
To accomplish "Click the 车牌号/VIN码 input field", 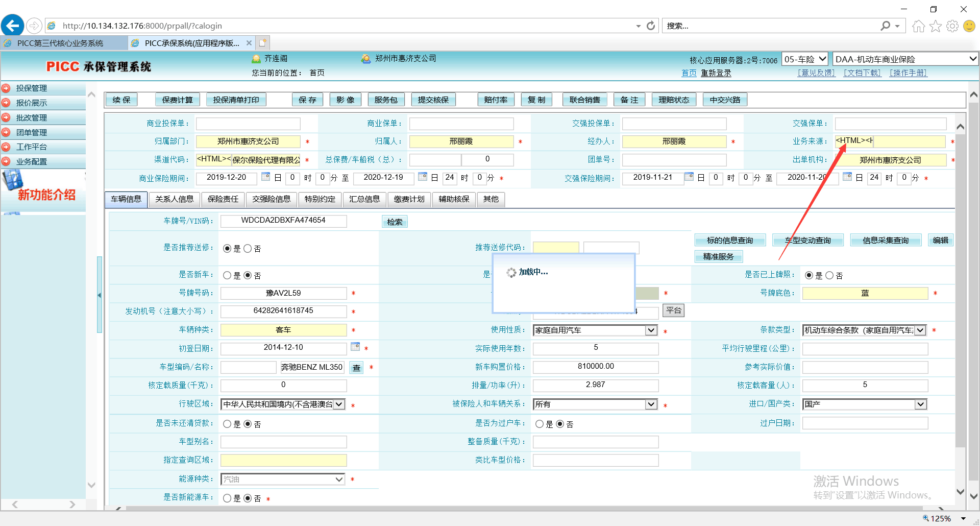I will point(283,221).
